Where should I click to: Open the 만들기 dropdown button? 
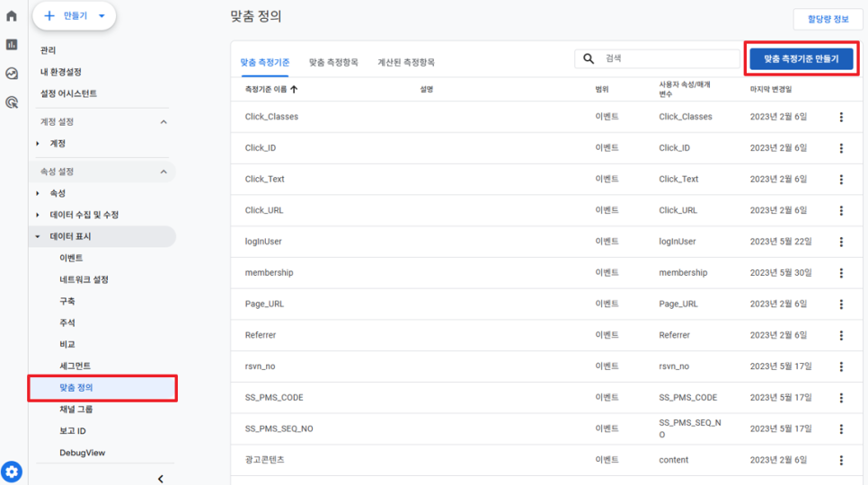(x=75, y=16)
